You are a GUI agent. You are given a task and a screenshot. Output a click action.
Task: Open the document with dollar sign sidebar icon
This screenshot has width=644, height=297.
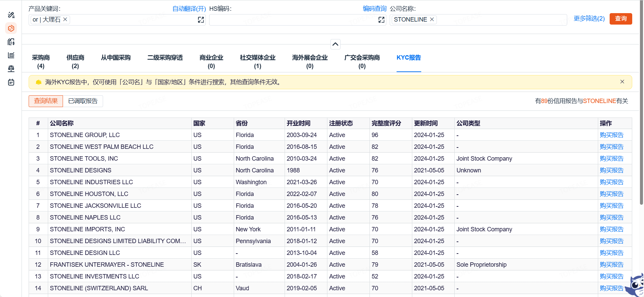(x=11, y=42)
